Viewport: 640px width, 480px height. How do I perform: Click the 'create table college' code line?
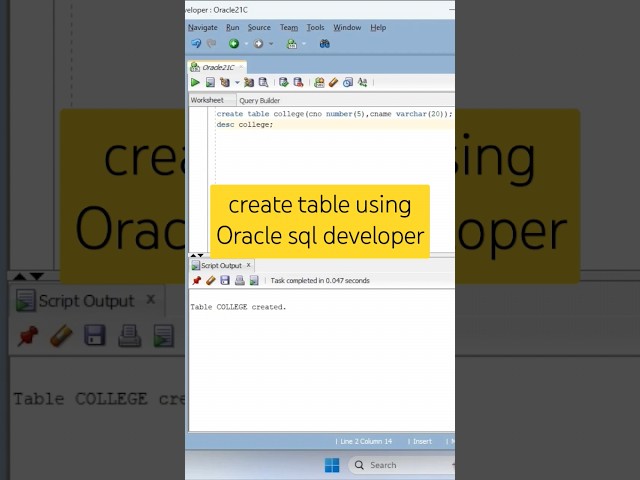[334, 114]
